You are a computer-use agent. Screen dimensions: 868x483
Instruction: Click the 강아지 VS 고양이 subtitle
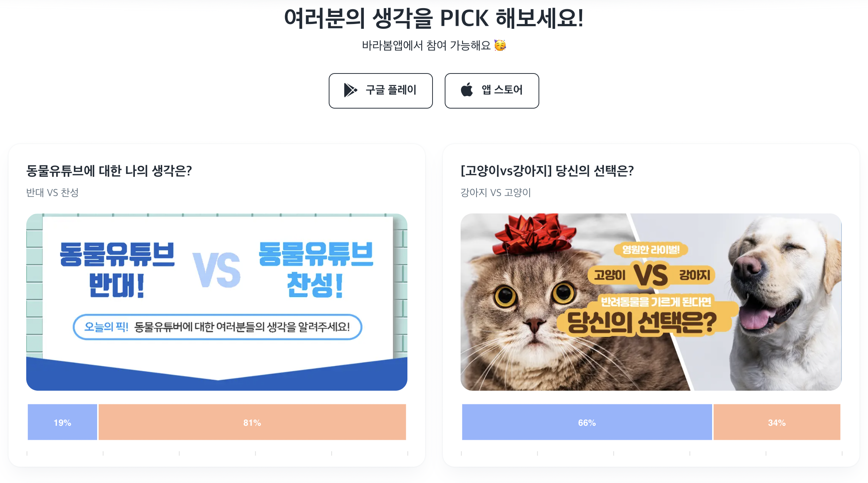click(495, 192)
